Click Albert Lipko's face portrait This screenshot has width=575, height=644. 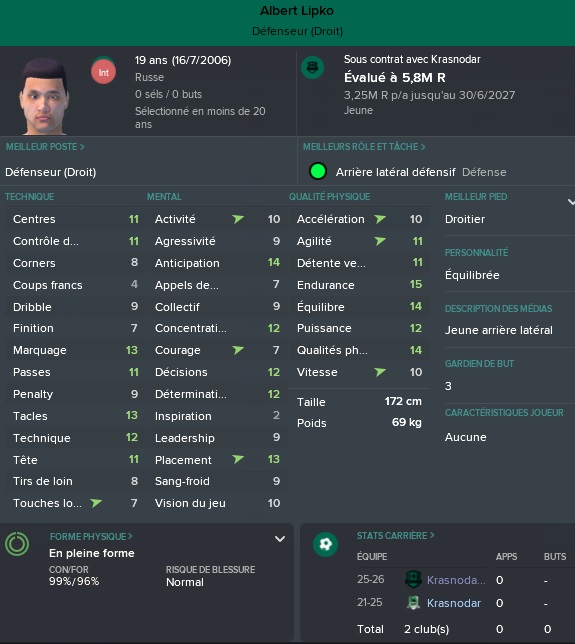click(x=44, y=97)
